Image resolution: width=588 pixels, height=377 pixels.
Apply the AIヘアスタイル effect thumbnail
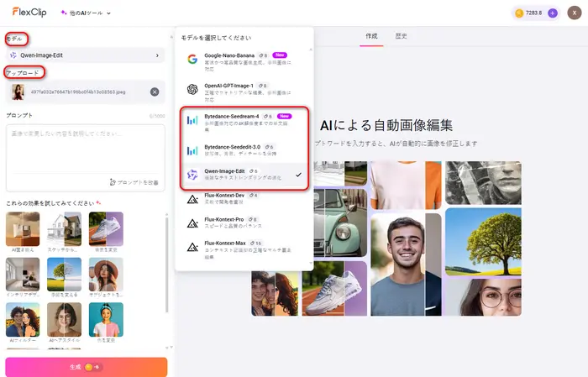(64, 320)
